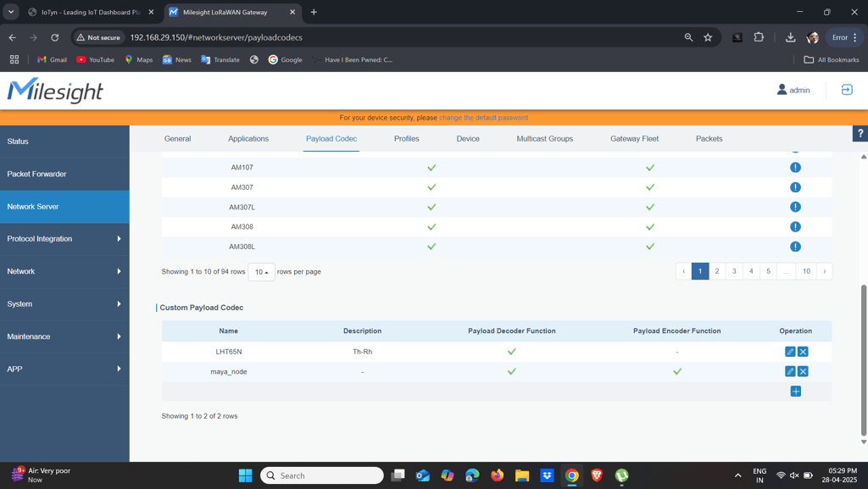Expand Protocol Integration sidebar menu
This screenshot has width=868, height=489.
pos(64,239)
